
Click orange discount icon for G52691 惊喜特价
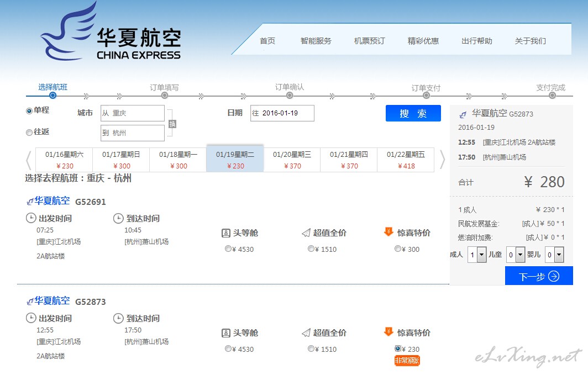point(389,232)
